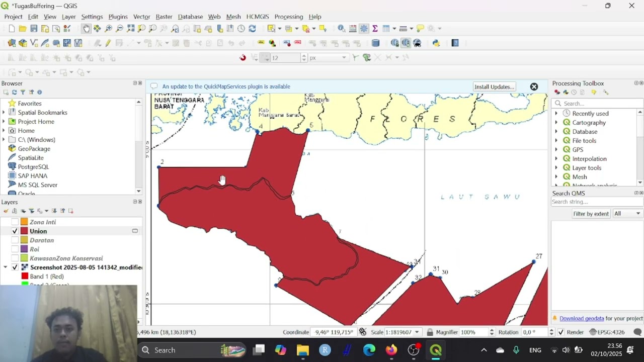Click Filter by extent button
Screen dimensions: 644x362
[x=591, y=214]
